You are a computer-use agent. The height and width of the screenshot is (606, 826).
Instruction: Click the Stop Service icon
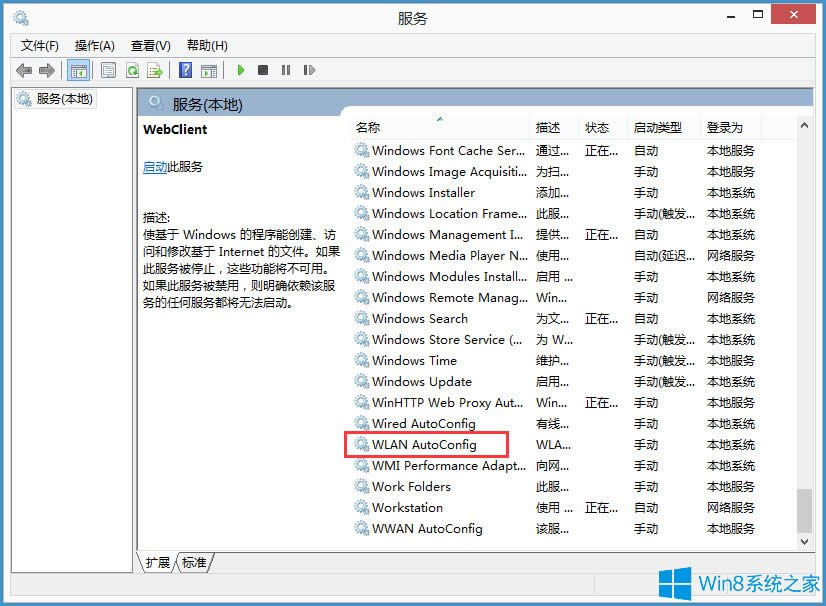263,70
